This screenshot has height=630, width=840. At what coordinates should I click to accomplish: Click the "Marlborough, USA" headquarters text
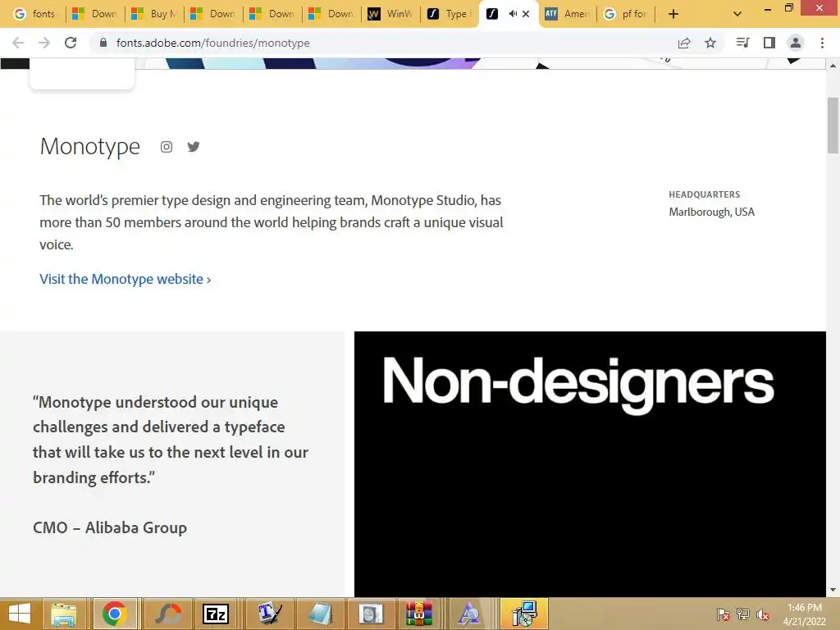[x=711, y=212]
